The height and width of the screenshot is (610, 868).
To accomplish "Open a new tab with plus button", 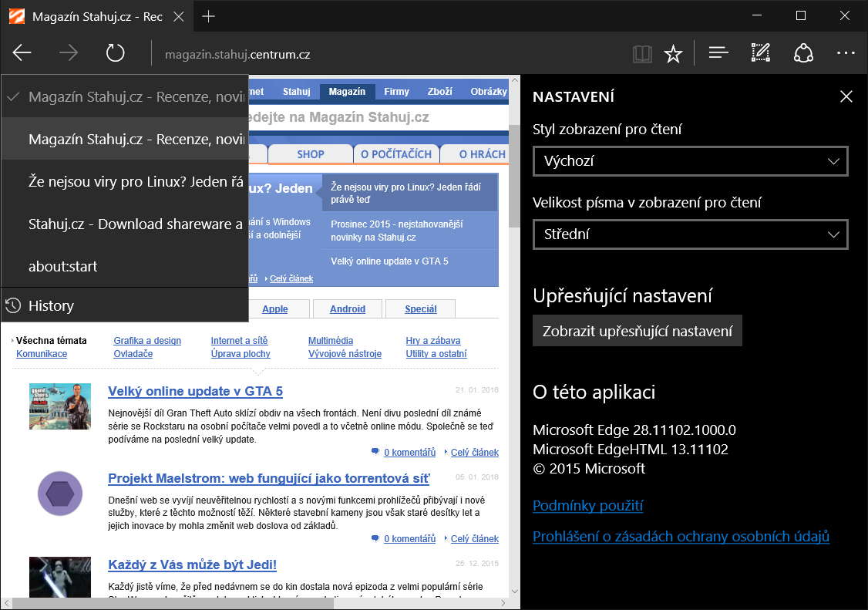I will tap(208, 17).
